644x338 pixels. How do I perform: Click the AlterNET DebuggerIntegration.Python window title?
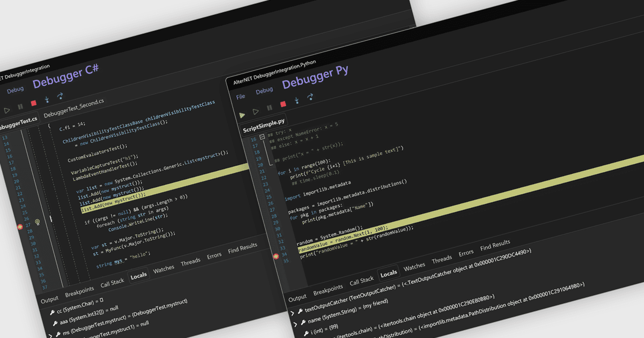coord(275,73)
